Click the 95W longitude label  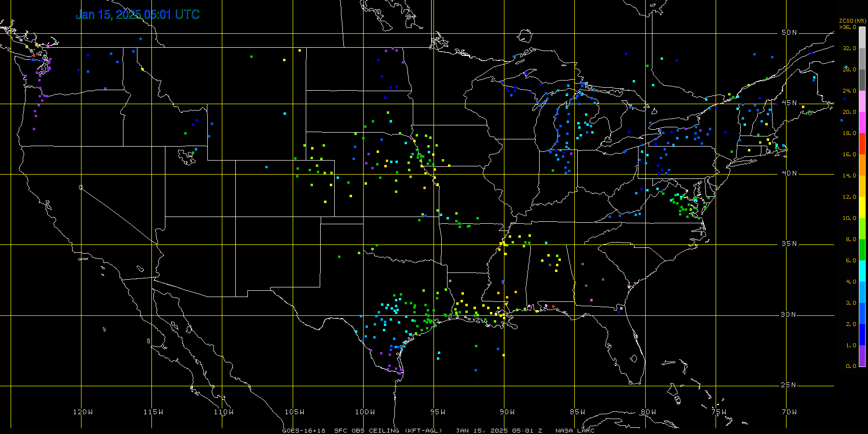coord(438,412)
